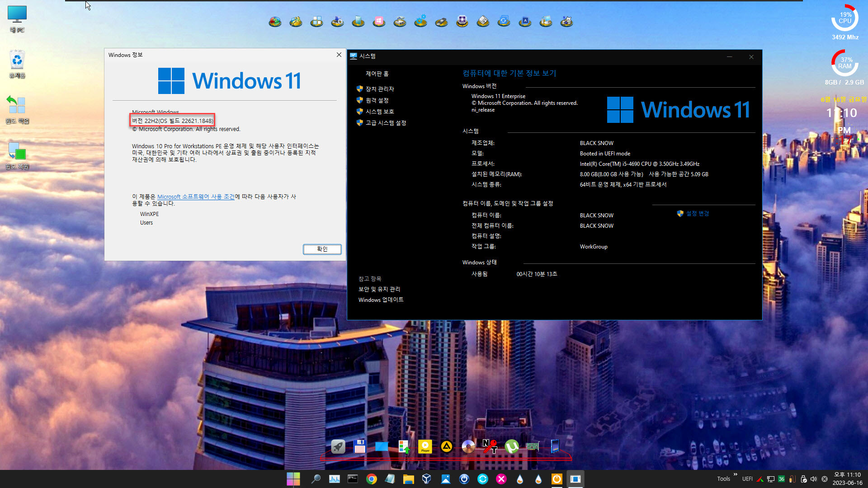
Task: Close the Windows 정보 dialog
Action: pos(339,55)
